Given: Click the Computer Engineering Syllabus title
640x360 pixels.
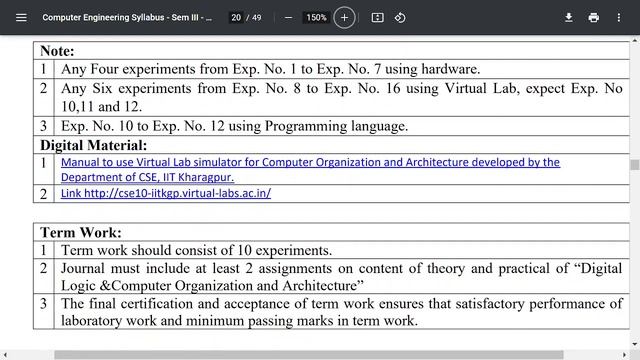Looking at the screenshot, I should click(x=127, y=18).
